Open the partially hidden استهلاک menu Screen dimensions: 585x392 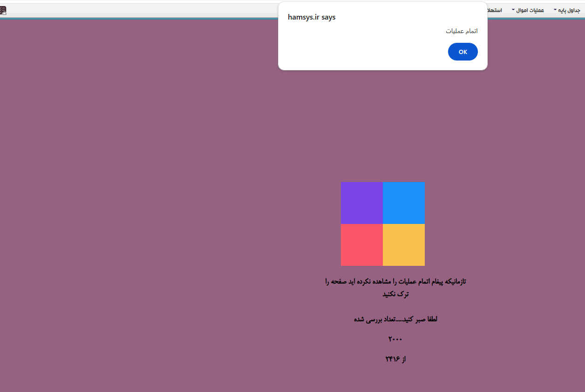pos(495,10)
